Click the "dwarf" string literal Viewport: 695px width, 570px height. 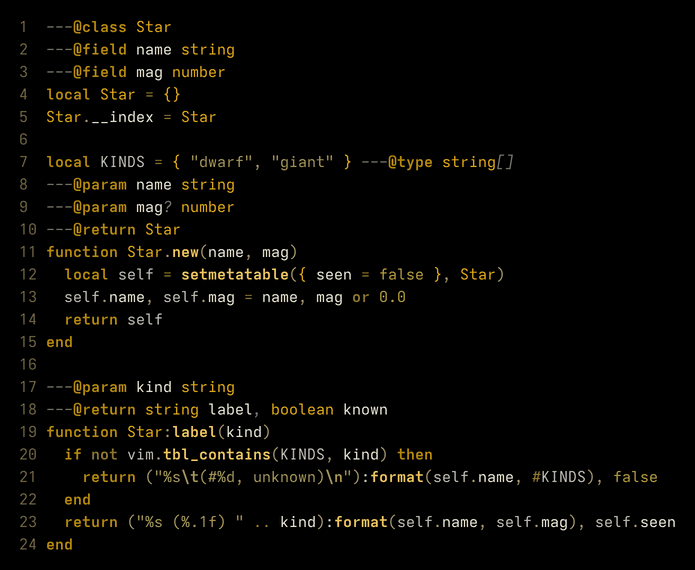coord(222,162)
